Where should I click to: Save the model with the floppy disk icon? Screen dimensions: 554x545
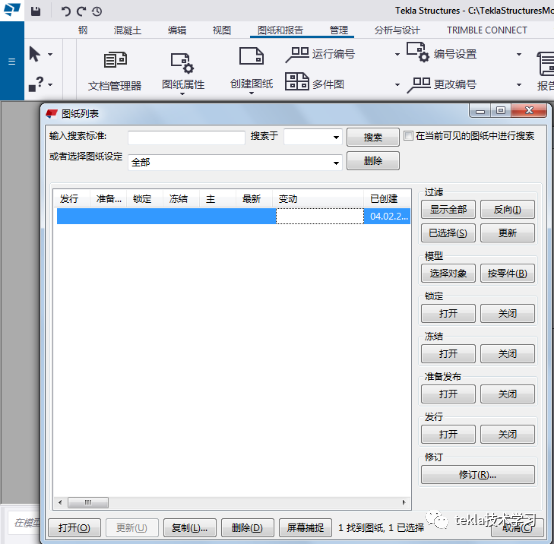pyautogui.click(x=35, y=11)
